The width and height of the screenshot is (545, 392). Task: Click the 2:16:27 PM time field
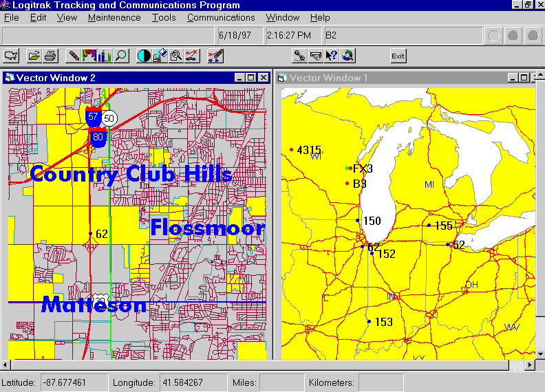(294, 35)
